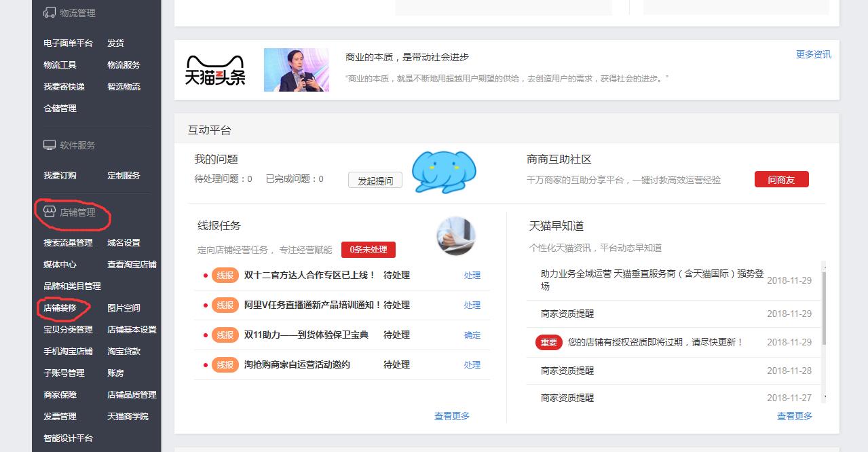The width and height of the screenshot is (868, 452).
Task: Open 查看淘宝店铺 in the sidebar
Action: pos(130,264)
